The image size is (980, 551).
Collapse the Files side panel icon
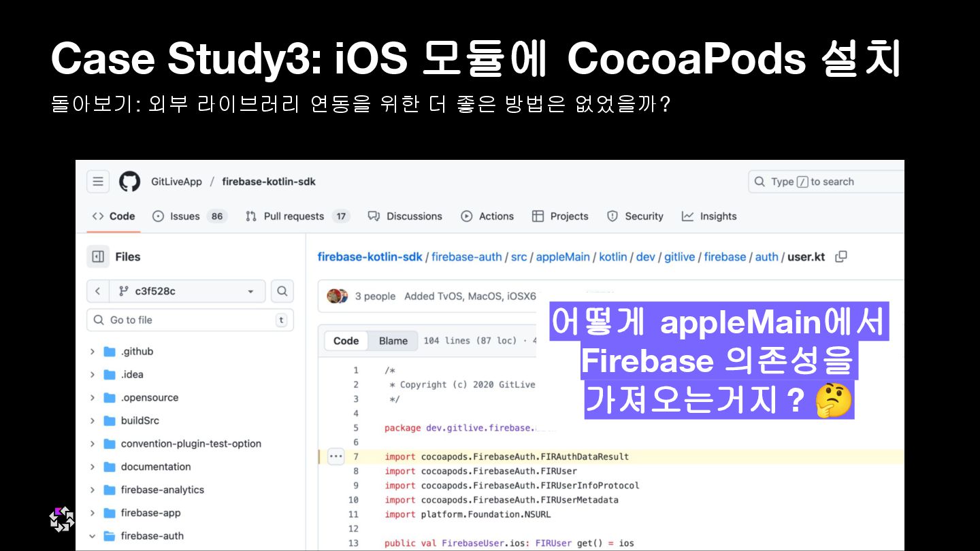[98, 256]
